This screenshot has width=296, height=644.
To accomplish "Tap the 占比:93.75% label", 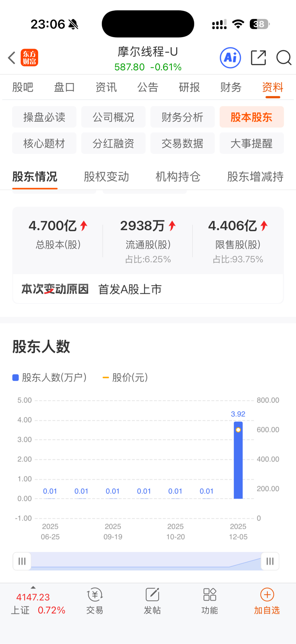I will point(238,260).
